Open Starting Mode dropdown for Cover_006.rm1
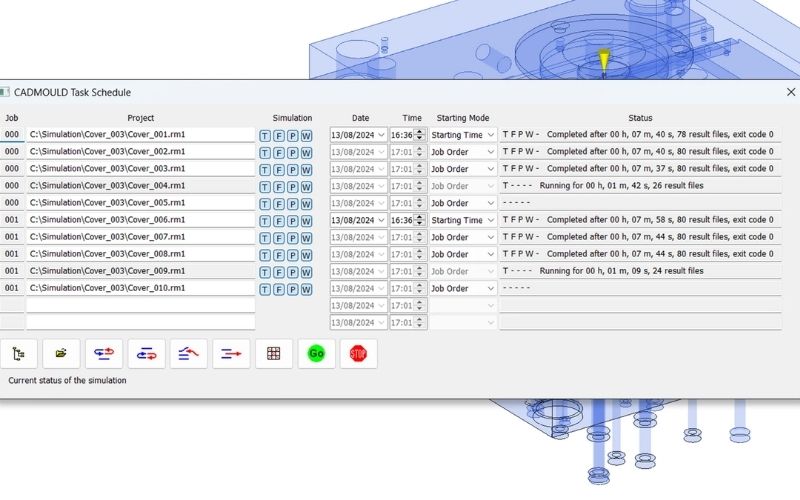The width and height of the screenshot is (800, 500). click(x=463, y=220)
